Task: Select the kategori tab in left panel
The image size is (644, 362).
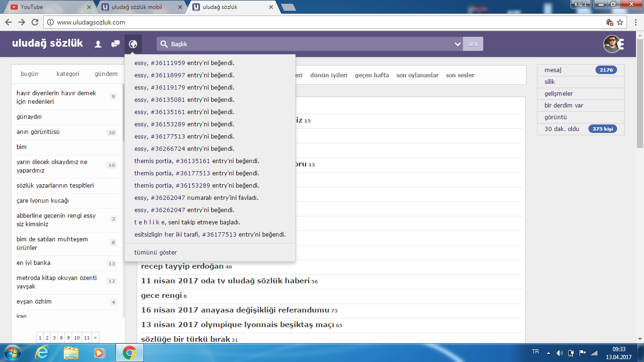Action: (68, 74)
